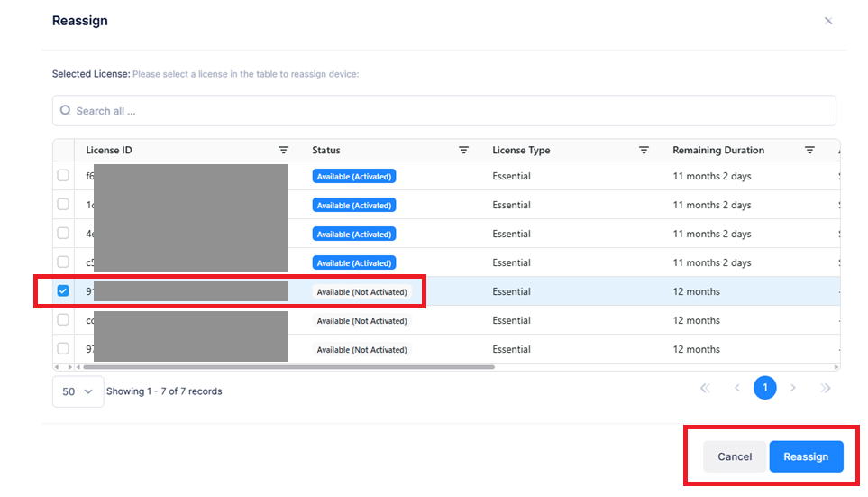Uncheck the selected 12 months license checkbox
Screen dimensions: 868x497
click(x=63, y=291)
